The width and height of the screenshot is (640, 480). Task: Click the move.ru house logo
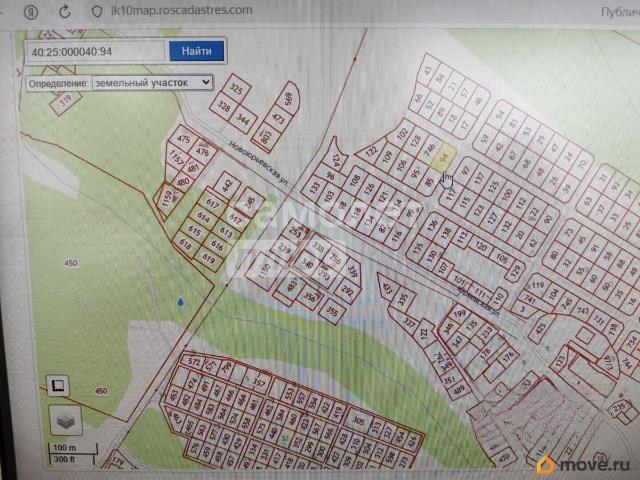pyautogui.click(x=545, y=464)
